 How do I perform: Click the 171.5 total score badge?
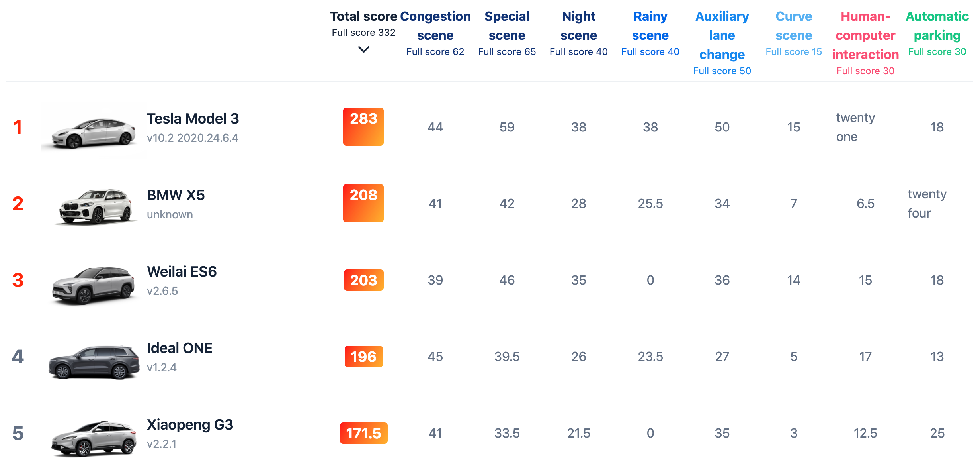[363, 433]
